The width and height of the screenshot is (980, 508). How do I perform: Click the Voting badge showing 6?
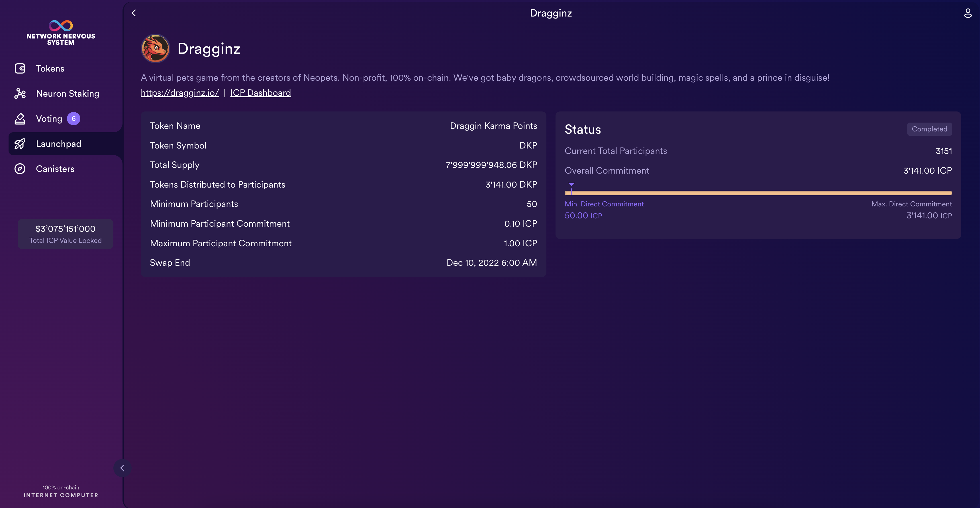point(73,119)
